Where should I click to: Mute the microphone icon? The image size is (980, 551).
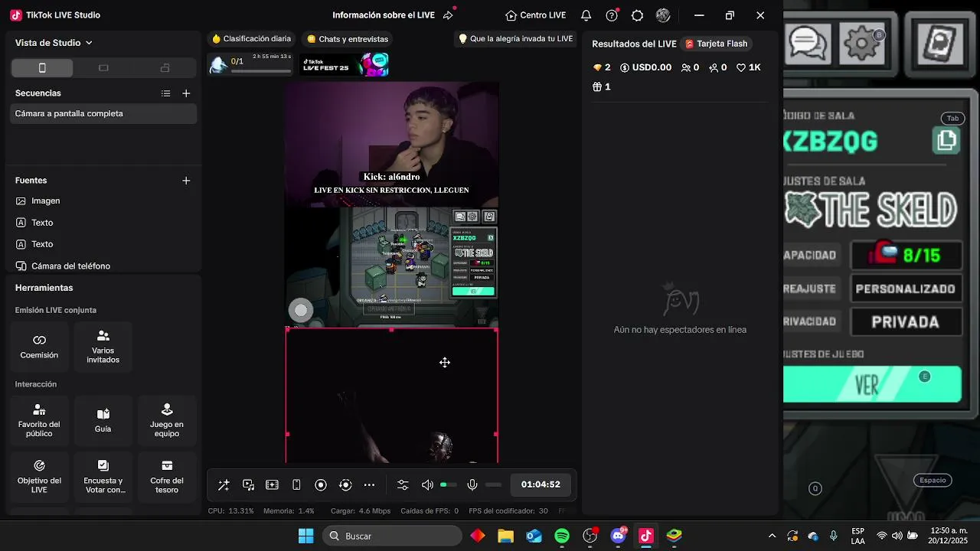472,484
